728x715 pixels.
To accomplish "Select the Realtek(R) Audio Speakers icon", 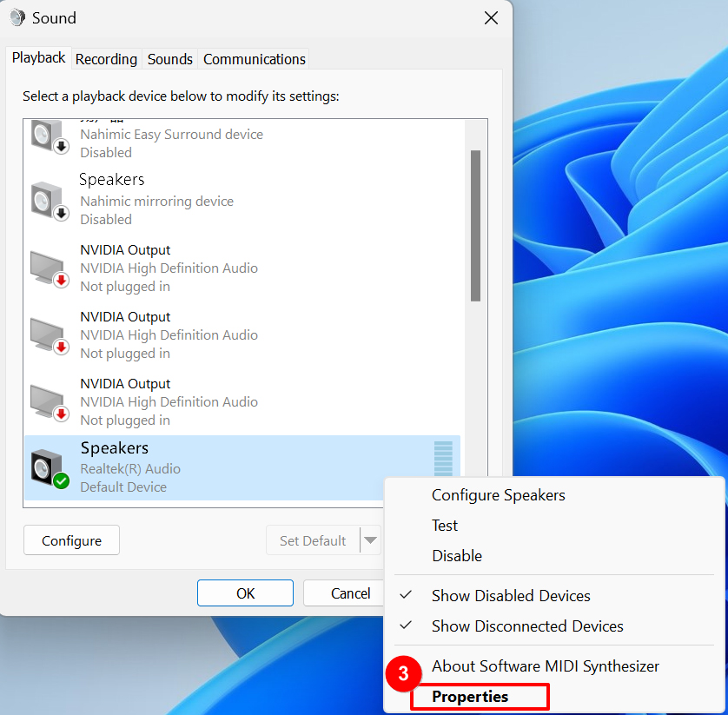I will coord(50,468).
